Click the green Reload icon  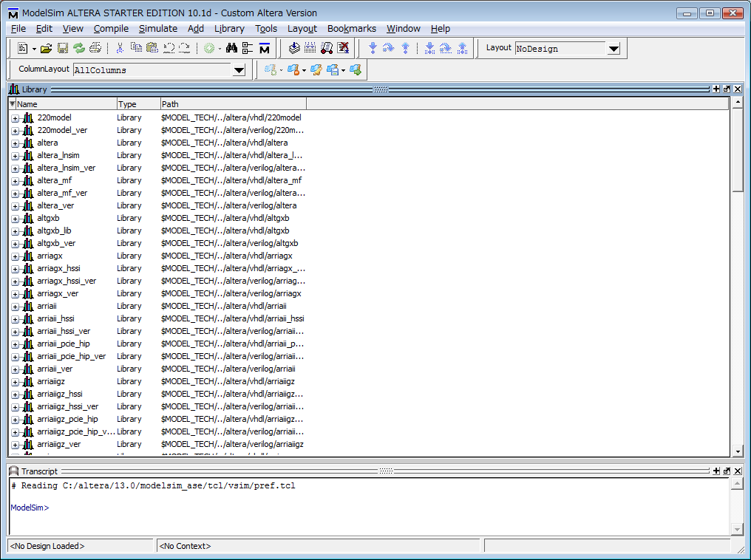click(78, 48)
